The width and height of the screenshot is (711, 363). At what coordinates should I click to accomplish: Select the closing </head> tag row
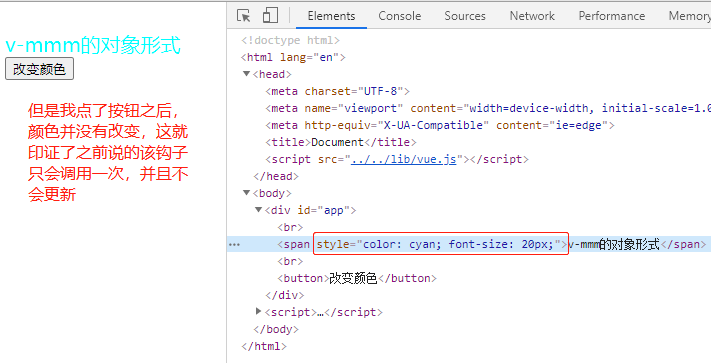276,176
